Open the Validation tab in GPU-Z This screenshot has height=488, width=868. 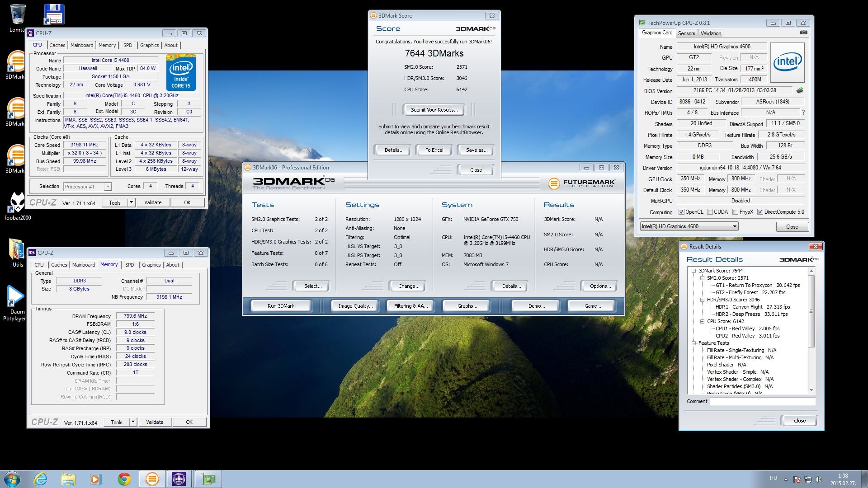pos(711,33)
